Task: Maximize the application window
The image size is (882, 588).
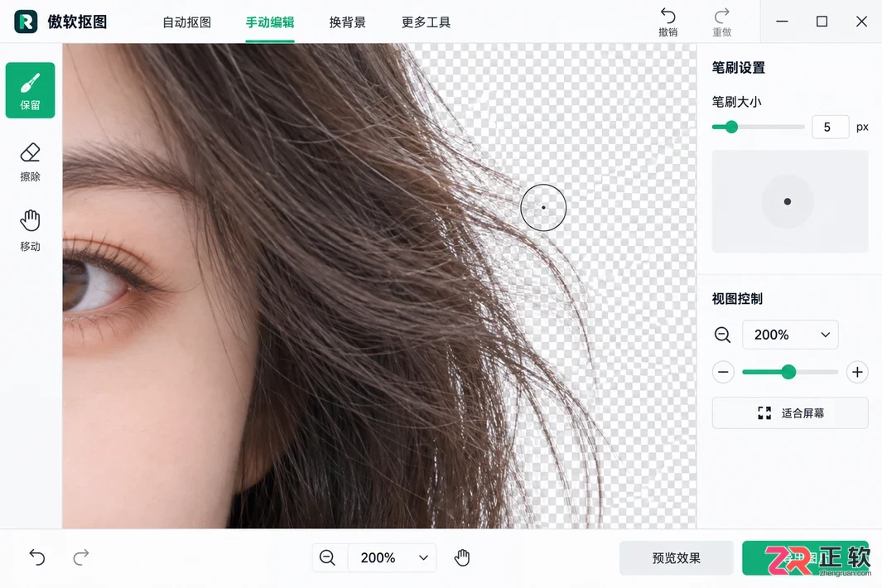Action: click(x=822, y=22)
